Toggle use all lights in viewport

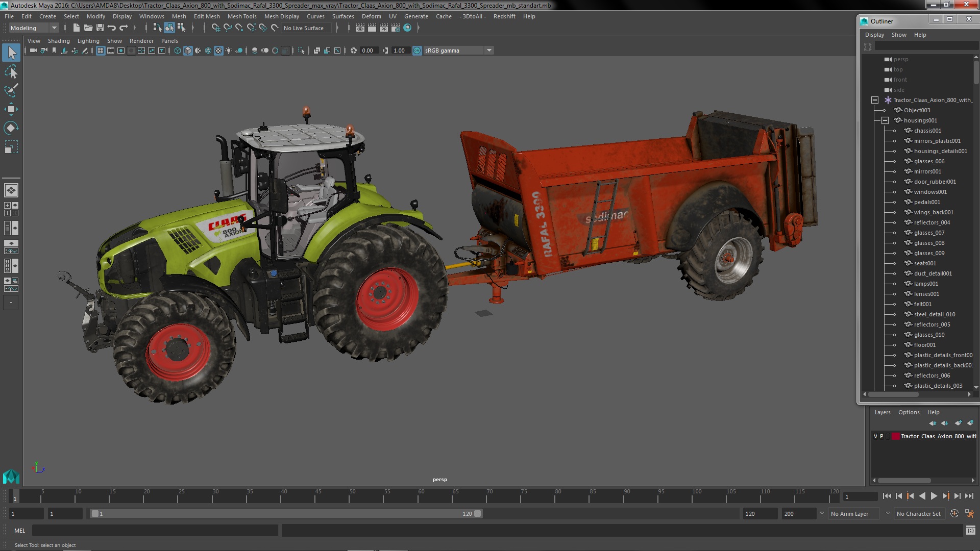point(229,51)
